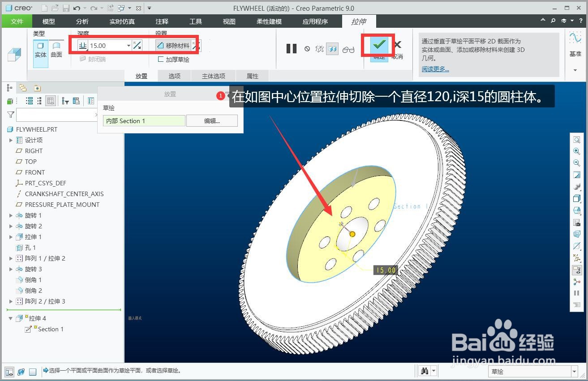This screenshot has height=381, width=588.
Task: Click the 编辑... edit sketch button
Action: click(x=212, y=121)
